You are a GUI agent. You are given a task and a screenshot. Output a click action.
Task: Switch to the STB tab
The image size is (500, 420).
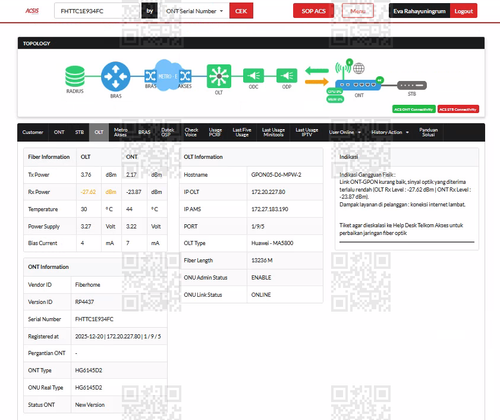[x=79, y=132]
